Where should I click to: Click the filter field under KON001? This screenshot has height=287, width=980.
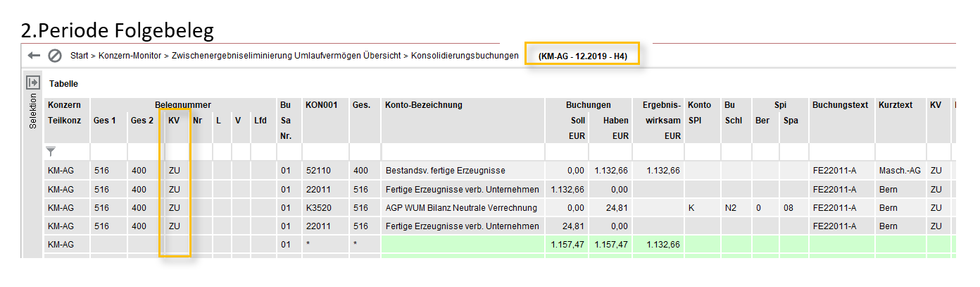pos(325,152)
